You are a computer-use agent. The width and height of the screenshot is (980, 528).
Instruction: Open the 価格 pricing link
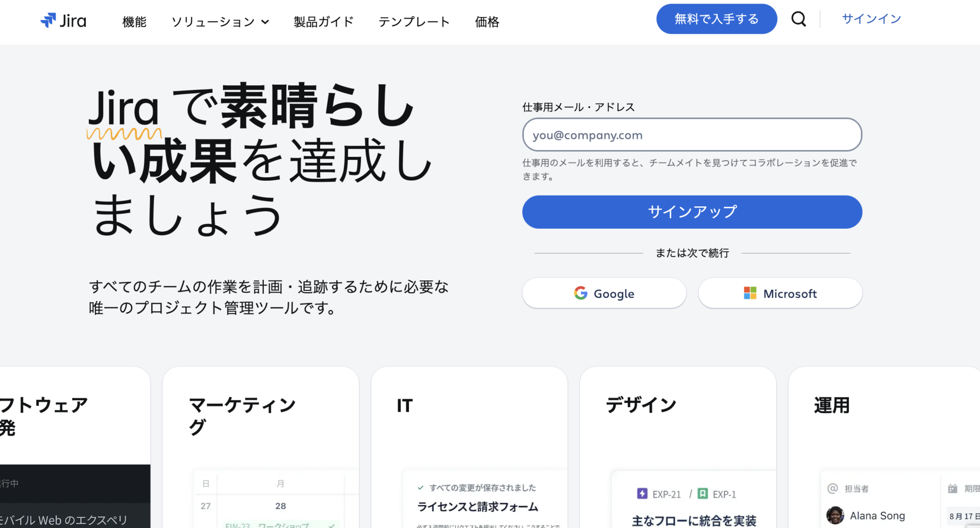click(x=487, y=22)
